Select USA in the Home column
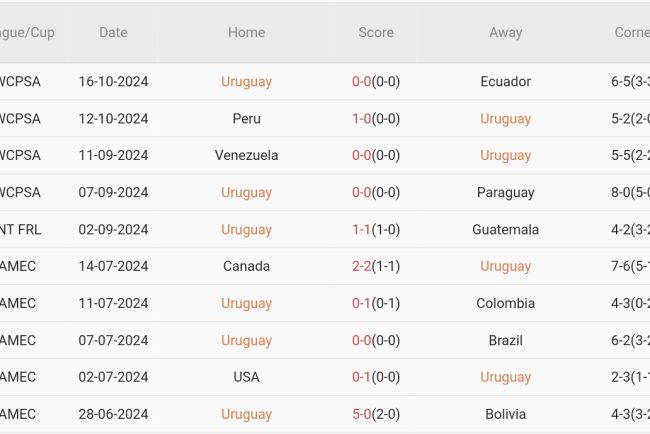The height and width of the screenshot is (434, 650). coord(246,377)
